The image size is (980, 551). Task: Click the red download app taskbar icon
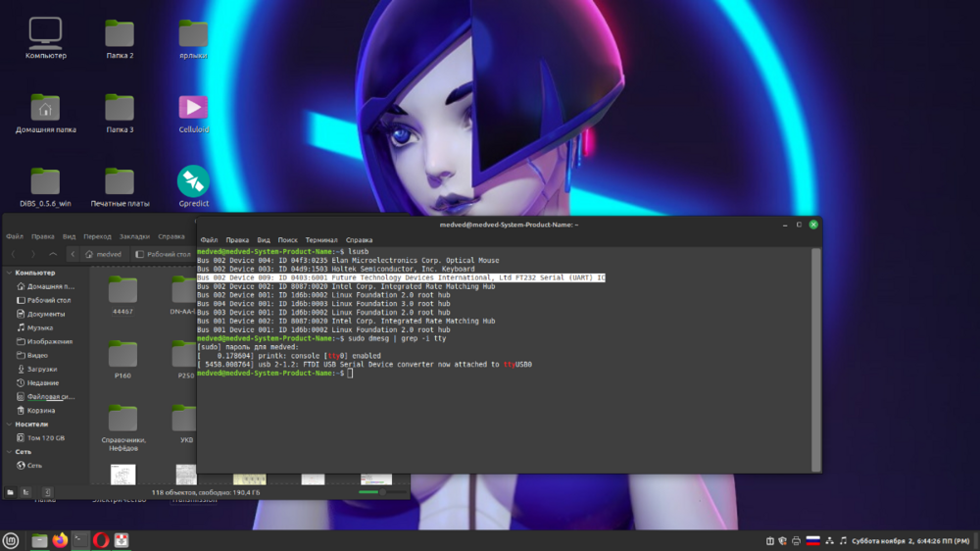click(x=122, y=540)
